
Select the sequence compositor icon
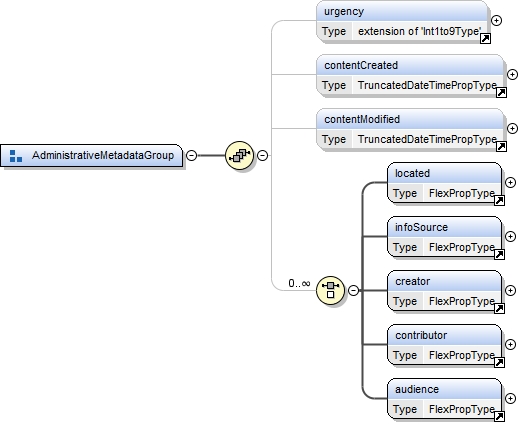(239, 155)
